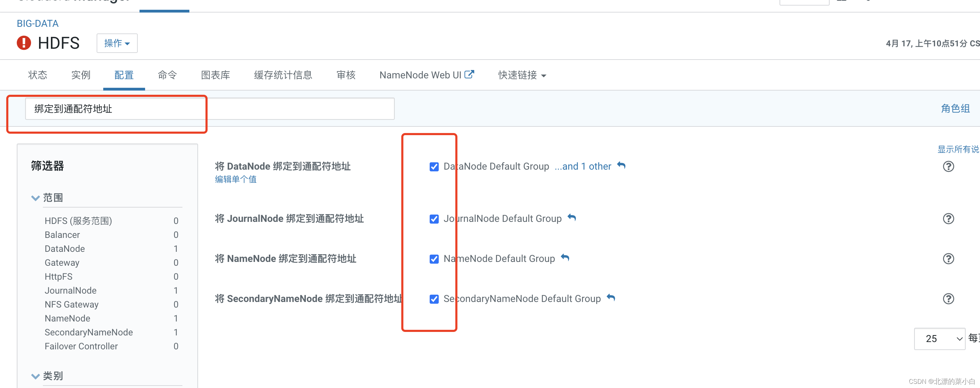The image size is (980, 388).
Task: Open help icon for DataNode wildcard setting
Action: tap(948, 166)
